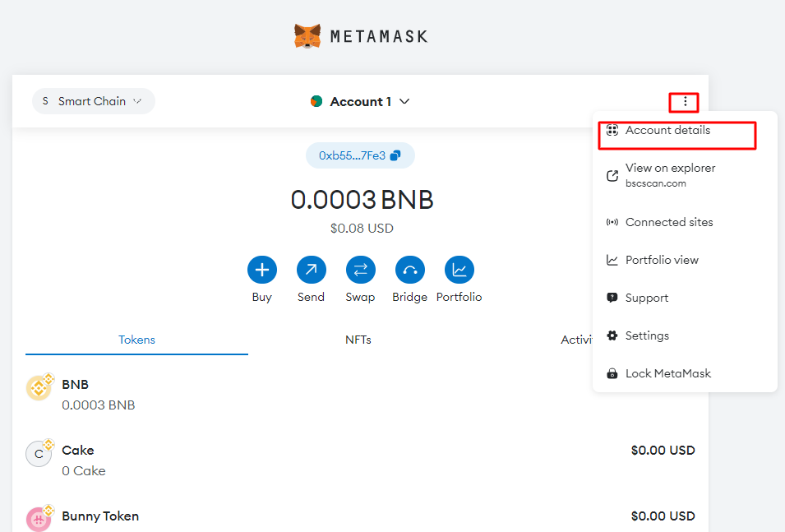785x532 pixels.
Task: Switch to the Tokens tab
Action: (136, 340)
